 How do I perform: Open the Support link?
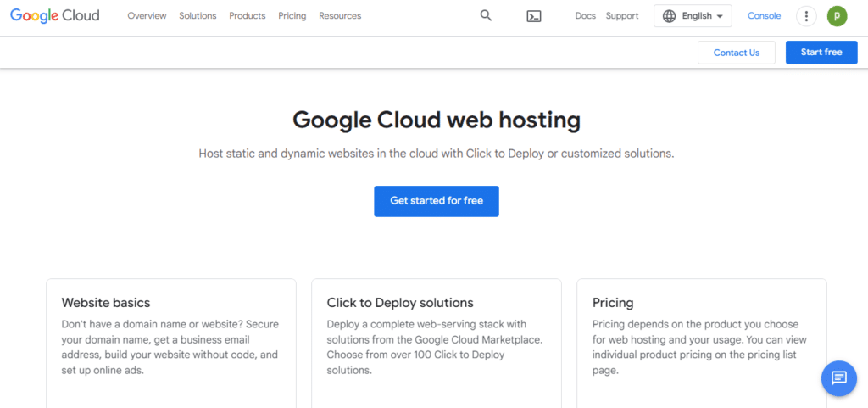(622, 16)
